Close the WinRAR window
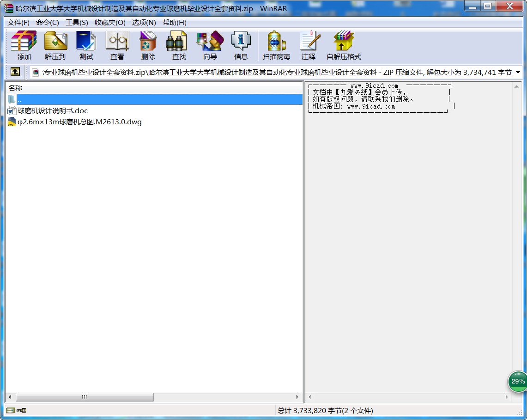 (x=509, y=6)
